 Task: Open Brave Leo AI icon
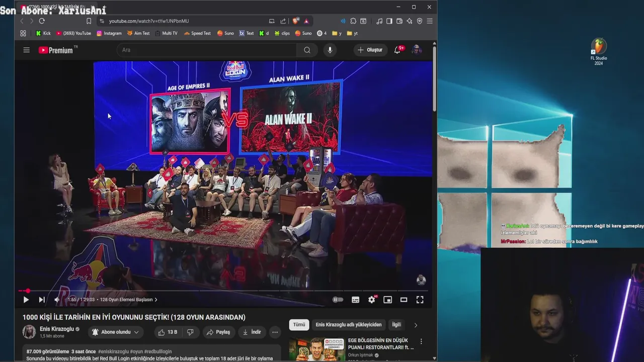pyautogui.click(x=410, y=21)
